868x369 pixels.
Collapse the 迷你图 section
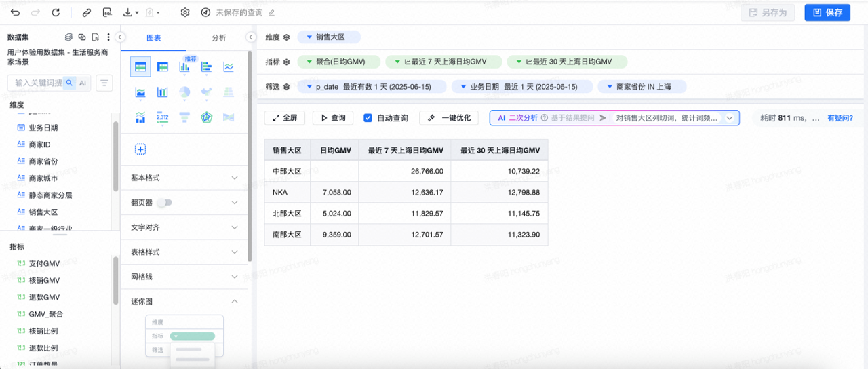point(235,301)
